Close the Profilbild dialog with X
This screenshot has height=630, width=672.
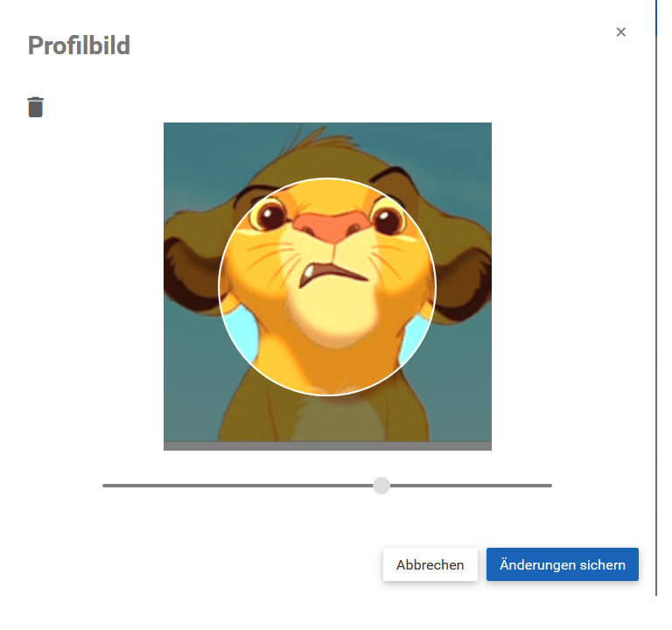[x=620, y=32]
